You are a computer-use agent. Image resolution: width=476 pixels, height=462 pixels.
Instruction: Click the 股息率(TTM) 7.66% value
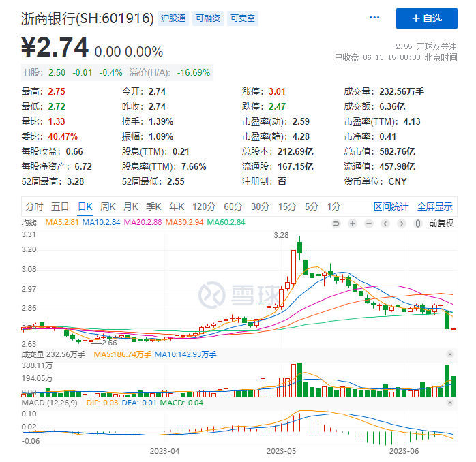pyautogui.click(x=194, y=166)
